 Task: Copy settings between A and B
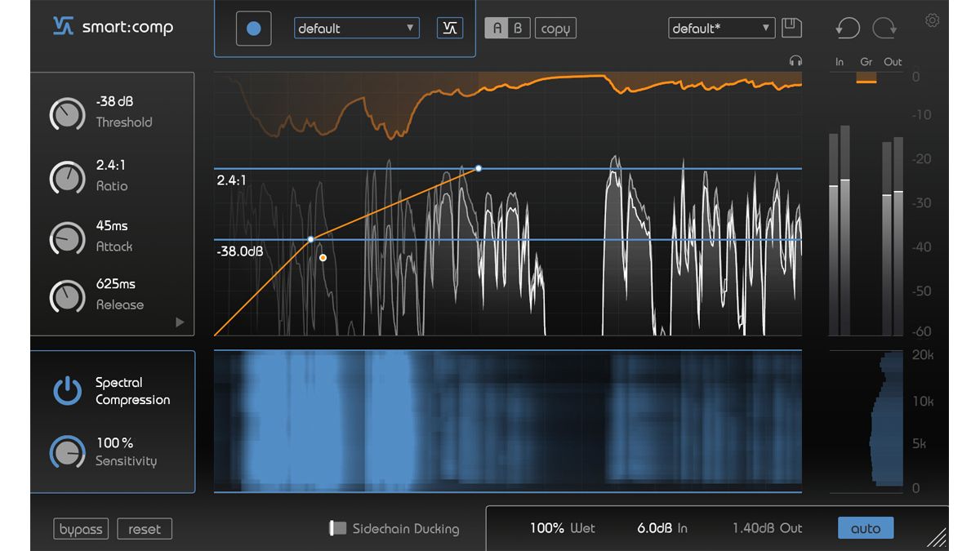click(555, 27)
